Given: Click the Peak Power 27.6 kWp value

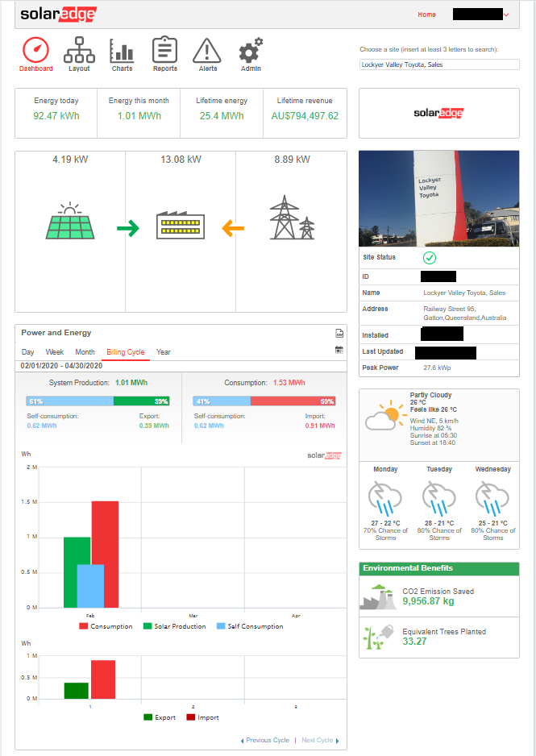Looking at the screenshot, I should point(437,368).
